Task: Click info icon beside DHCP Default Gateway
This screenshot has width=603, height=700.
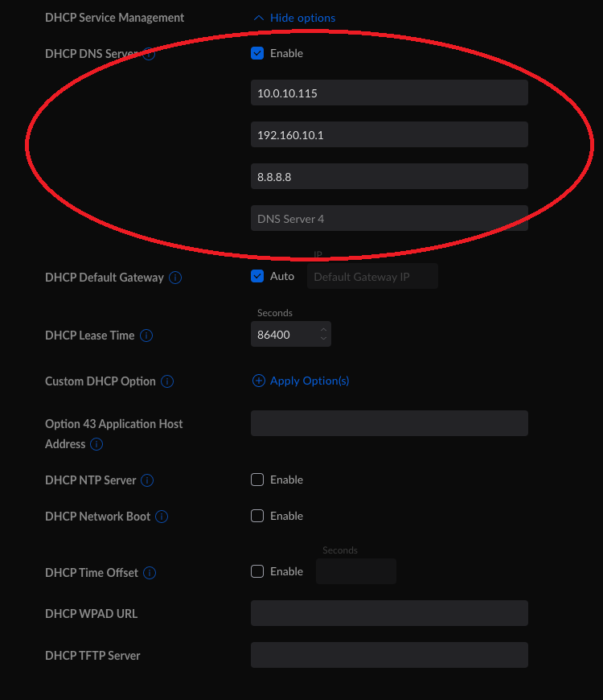Action: [x=175, y=278]
